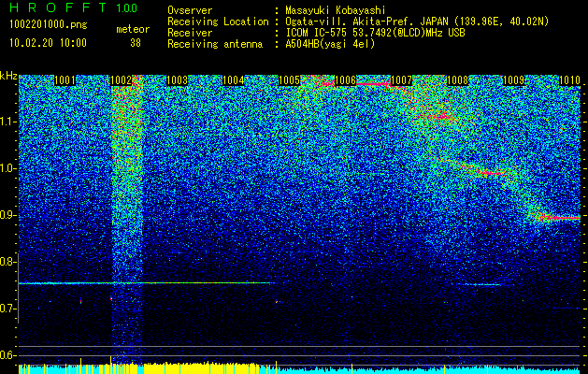The image size is (588, 374).
Task: Click the HROFFT 1.0.0 title text
Action: click(74, 7)
